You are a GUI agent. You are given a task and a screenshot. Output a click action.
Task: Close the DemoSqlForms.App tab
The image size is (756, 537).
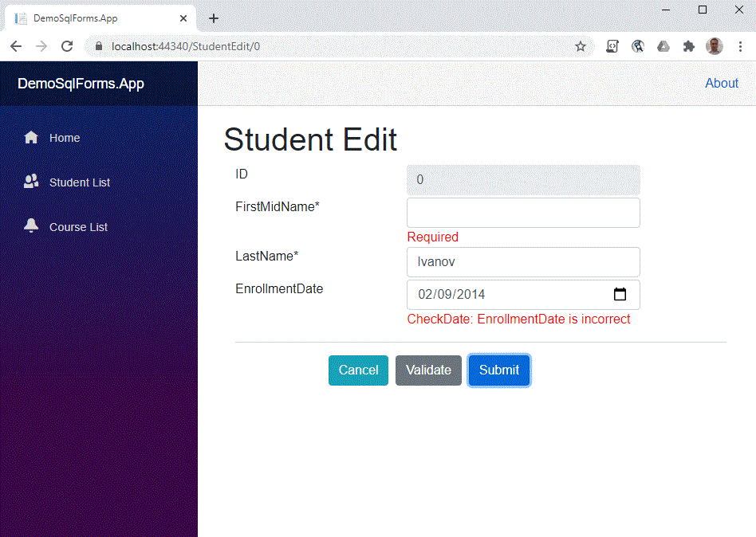pyautogui.click(x=183, y=18)
